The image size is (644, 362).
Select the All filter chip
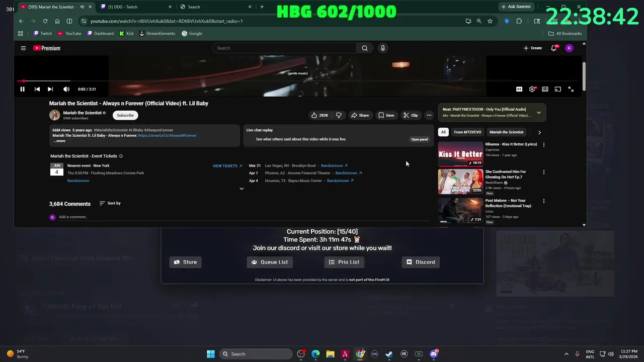(x=443, y=132)
